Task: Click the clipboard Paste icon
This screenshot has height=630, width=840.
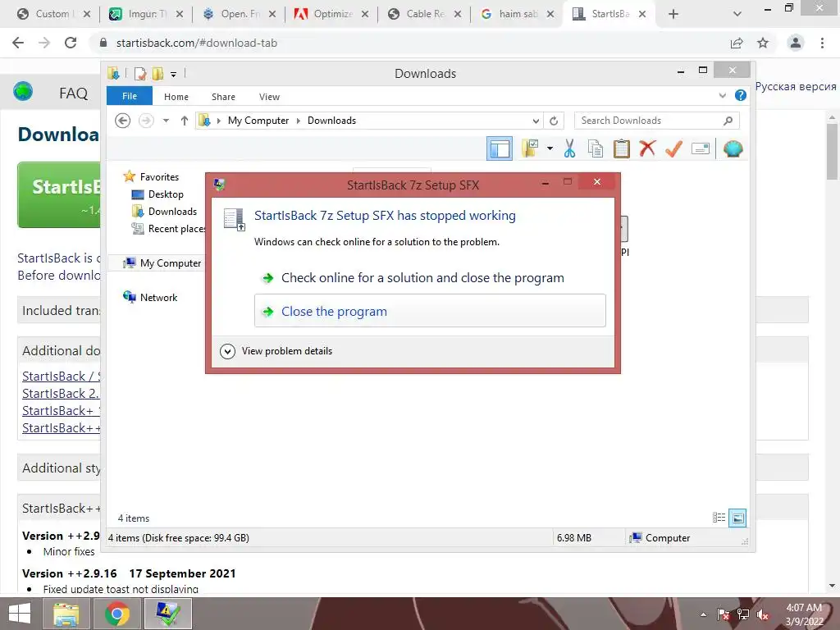Action: pos(622,148)
